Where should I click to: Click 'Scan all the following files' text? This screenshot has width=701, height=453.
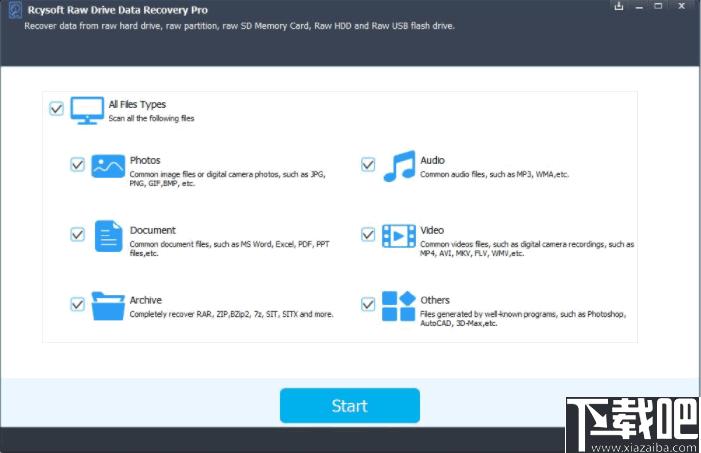152,119
